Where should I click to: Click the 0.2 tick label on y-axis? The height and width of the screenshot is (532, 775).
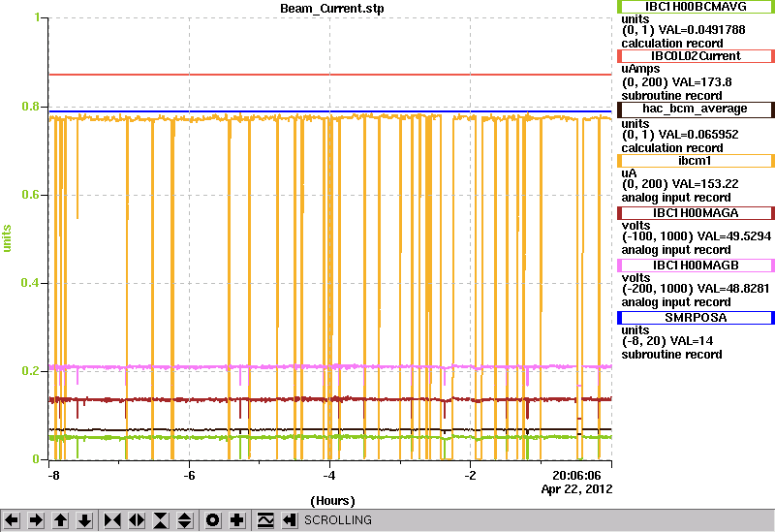tap(30, 371)
